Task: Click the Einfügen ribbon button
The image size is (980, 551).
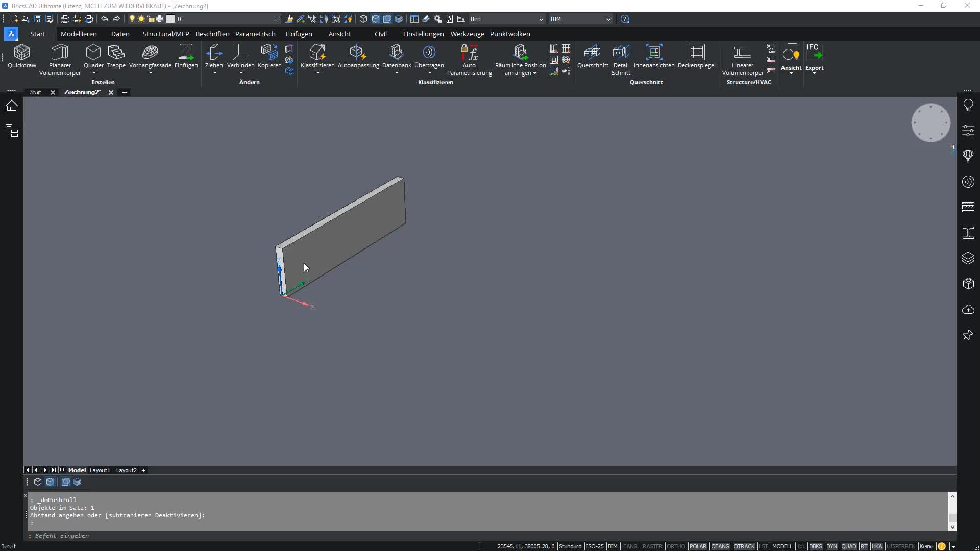Action: 186,56
